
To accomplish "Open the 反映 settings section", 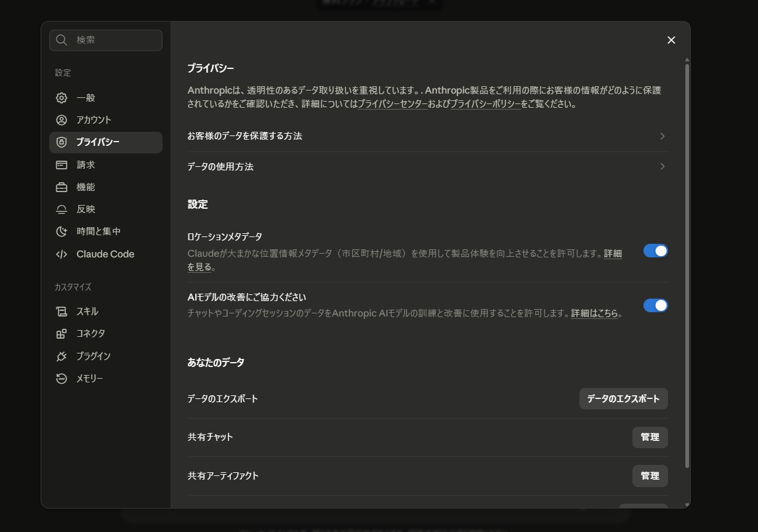I will (106, 209).
